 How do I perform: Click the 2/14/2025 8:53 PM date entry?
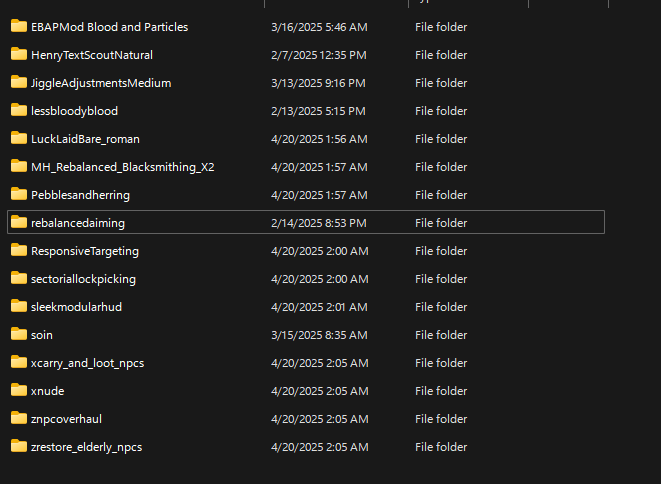(318, 223)
